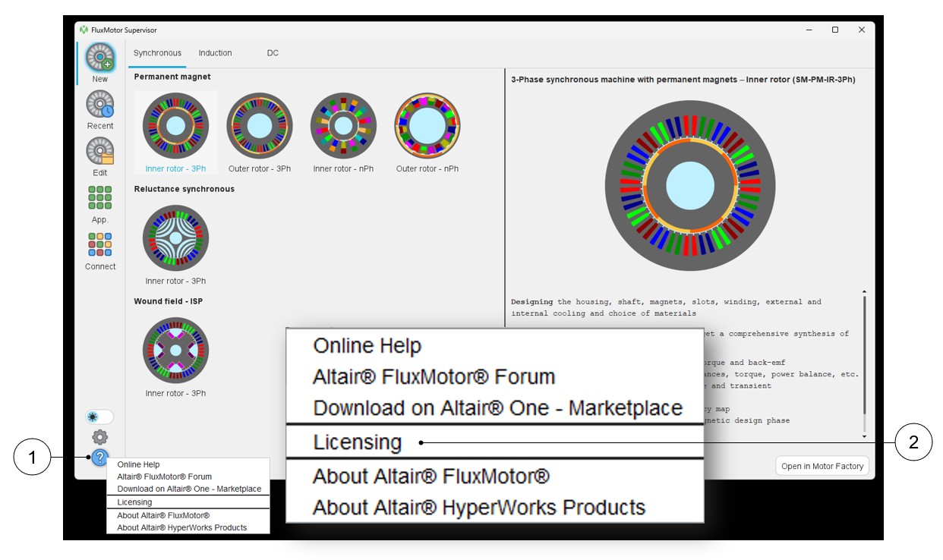943x560 pixels.
Task: Switch to the Induction tab
Action: click(216, 53)
